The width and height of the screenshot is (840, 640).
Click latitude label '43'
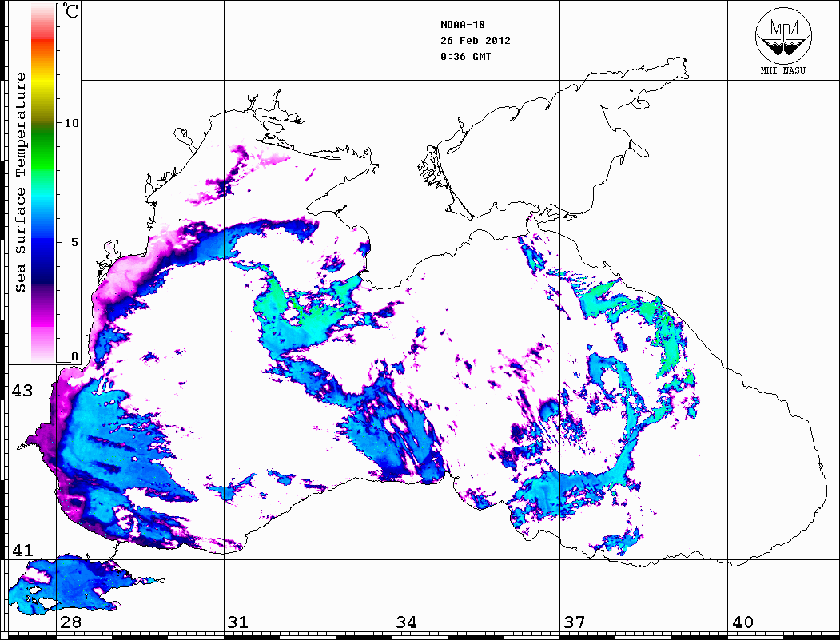(x=22, y=391)
